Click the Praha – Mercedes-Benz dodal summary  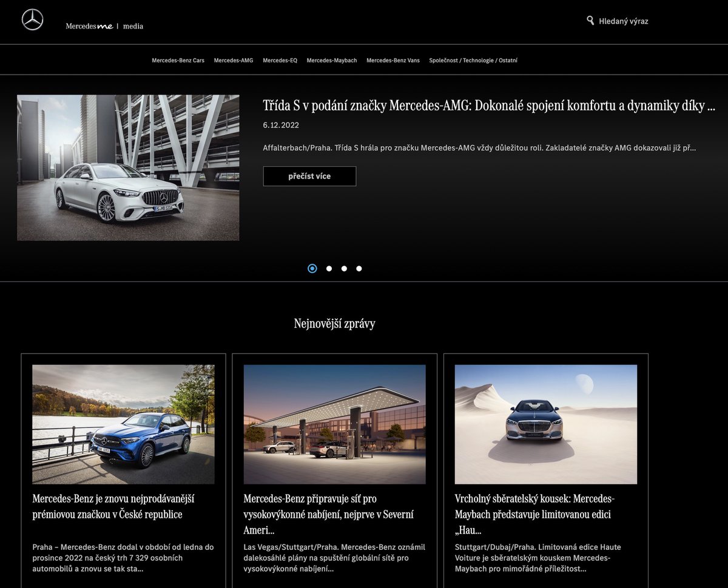pyautogui.click(x=123, y=558)
